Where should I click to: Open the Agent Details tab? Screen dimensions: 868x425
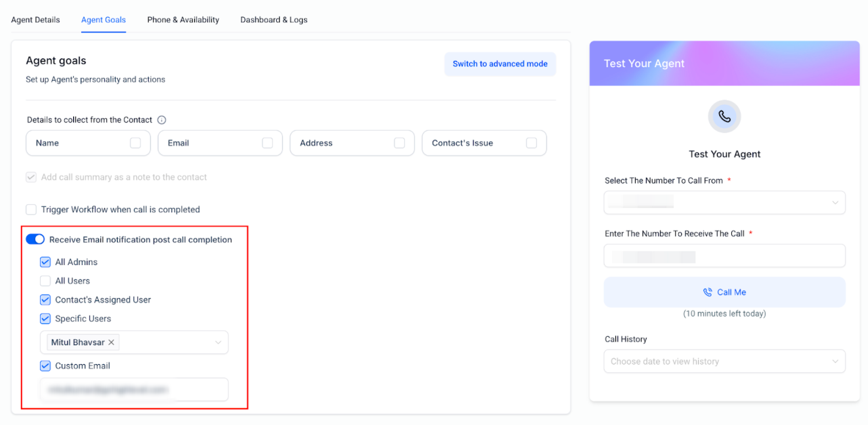[35, 20]
